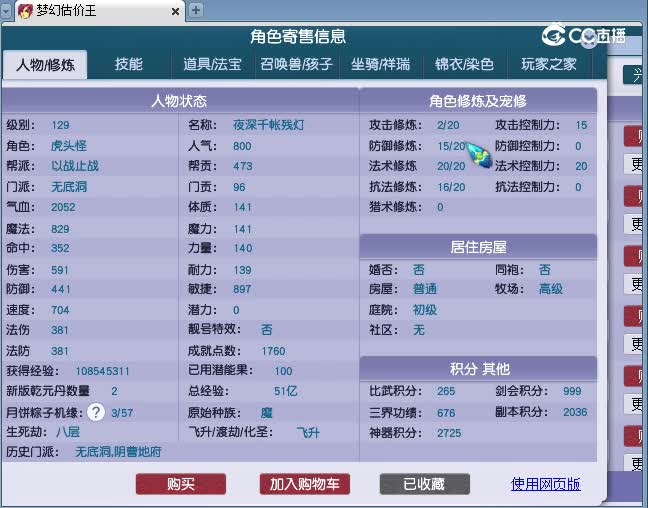Click the question mark help icon beside 月饼粽子机缘
The width and height of the screenshot is (648, 508).
pos(96,412)
